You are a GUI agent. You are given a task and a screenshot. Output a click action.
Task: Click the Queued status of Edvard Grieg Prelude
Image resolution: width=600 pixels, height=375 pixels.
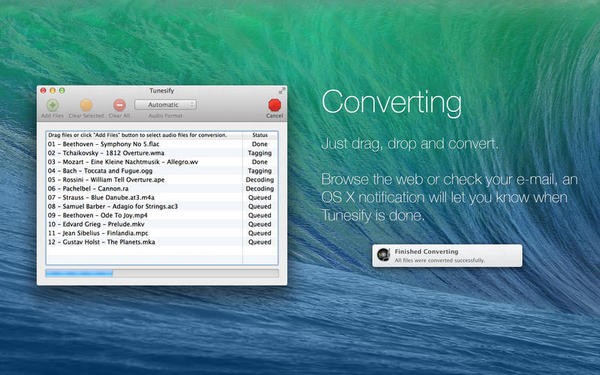coord(260,224)
